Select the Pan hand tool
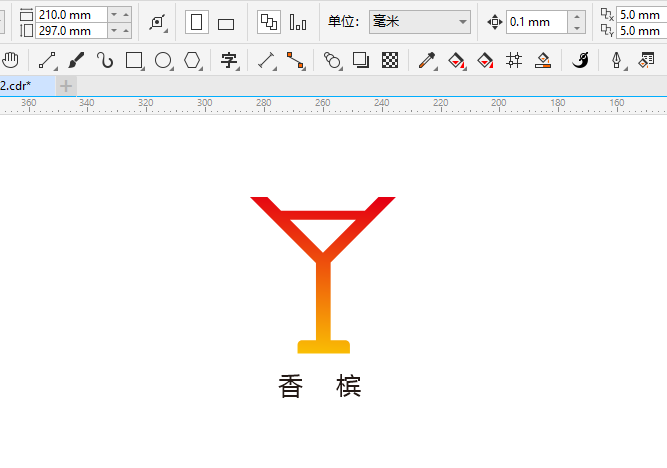The image size is (667, 468). 10,60
